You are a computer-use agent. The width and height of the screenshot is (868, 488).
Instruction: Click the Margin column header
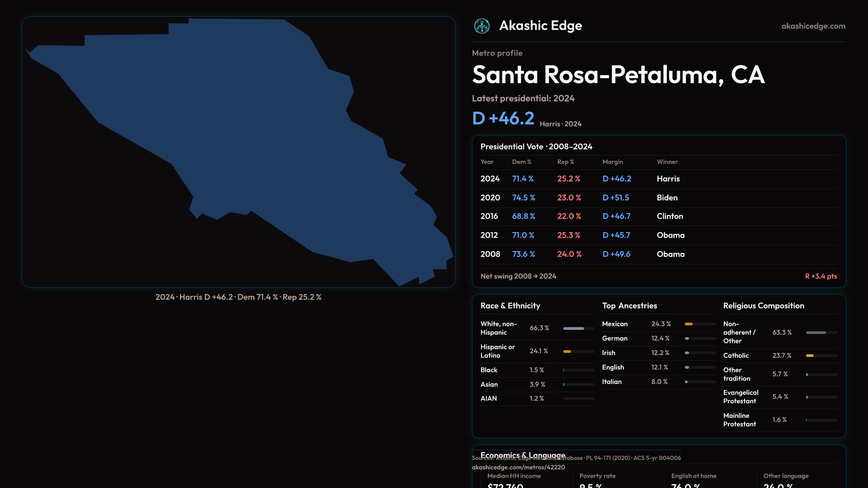613,162
